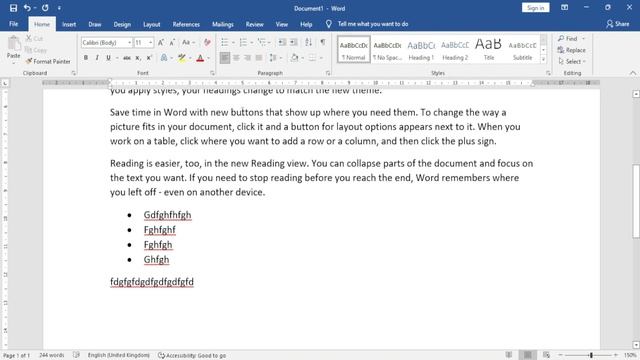Apply bullet list formatting

224,42
